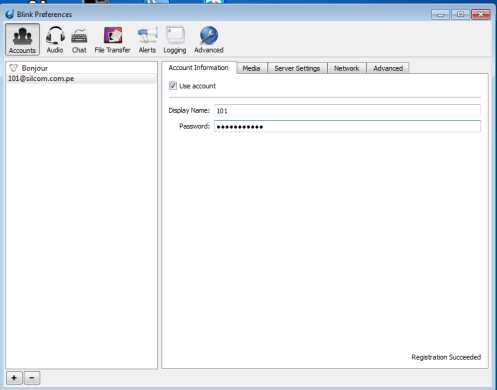Switch to the account Advanced tab
The width and height of the screenshot is (497, 390).
tap(388, 68)
